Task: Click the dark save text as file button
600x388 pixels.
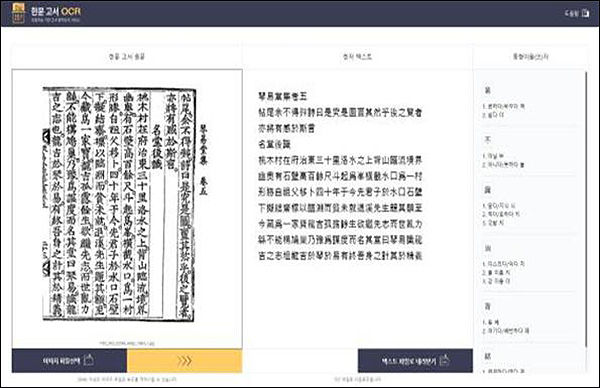Action: tap(415, 360)
